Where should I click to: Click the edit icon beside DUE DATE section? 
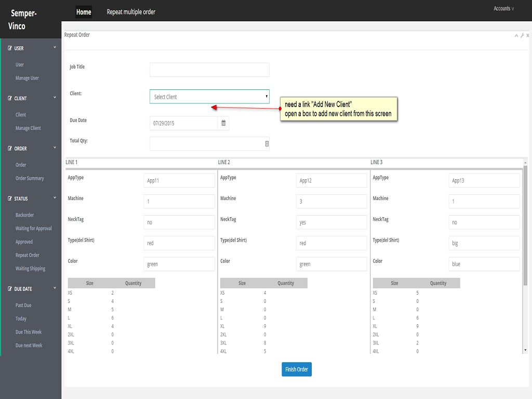point(10,289)
